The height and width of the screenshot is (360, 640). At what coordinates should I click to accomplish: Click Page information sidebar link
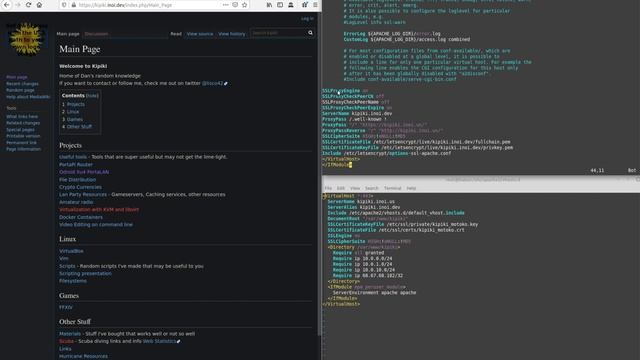point(24,149)
